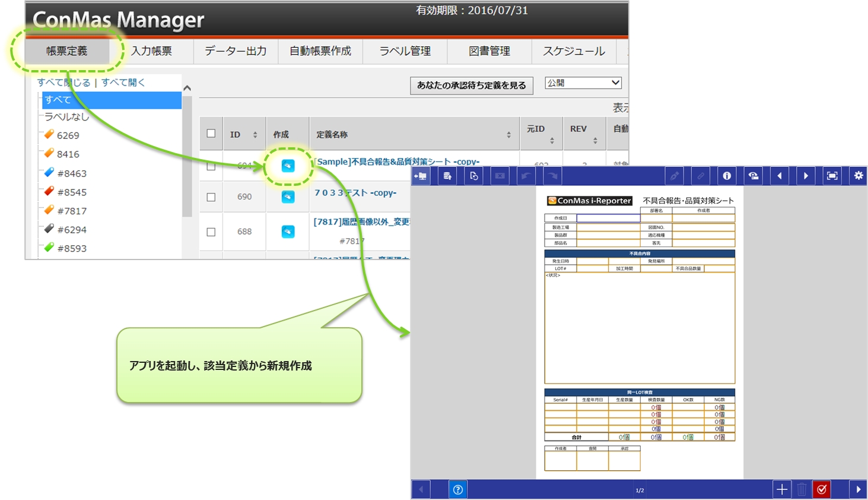Screen dimensions: 868x500
Task: Check the checkbox for row ID 688
Action: 211,232
